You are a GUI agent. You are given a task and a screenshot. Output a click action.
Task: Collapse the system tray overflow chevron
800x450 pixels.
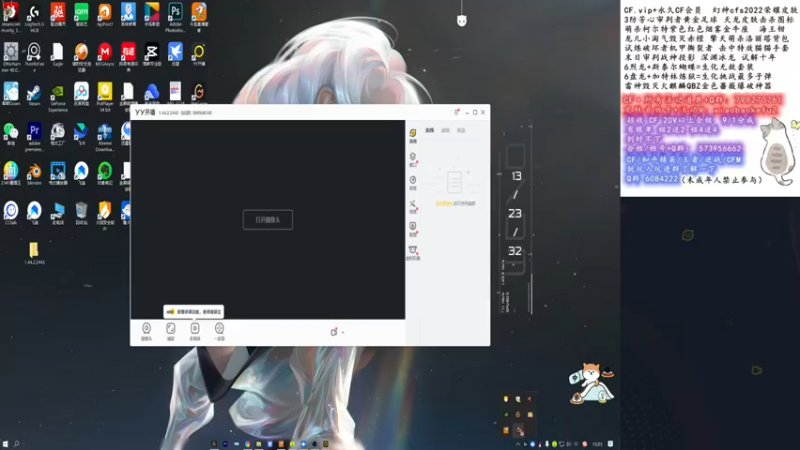(518, 444)
